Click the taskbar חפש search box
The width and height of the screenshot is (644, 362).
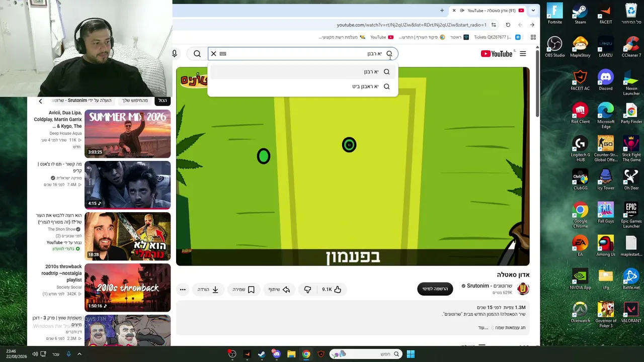click(x=366, y=354)
